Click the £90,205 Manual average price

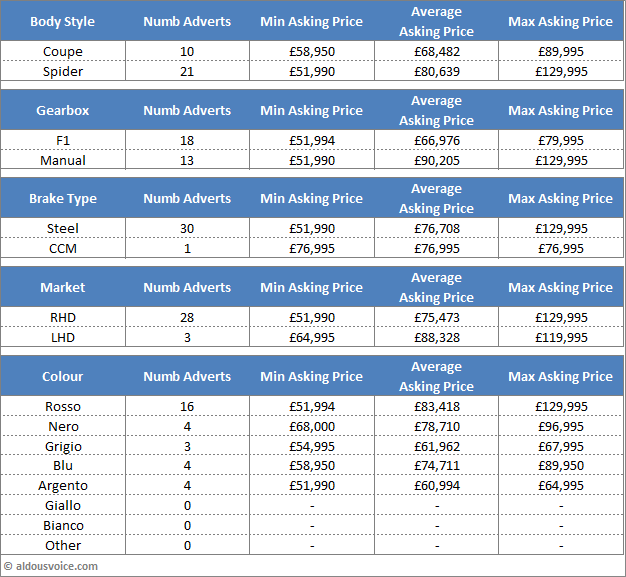tap(437, 160)
